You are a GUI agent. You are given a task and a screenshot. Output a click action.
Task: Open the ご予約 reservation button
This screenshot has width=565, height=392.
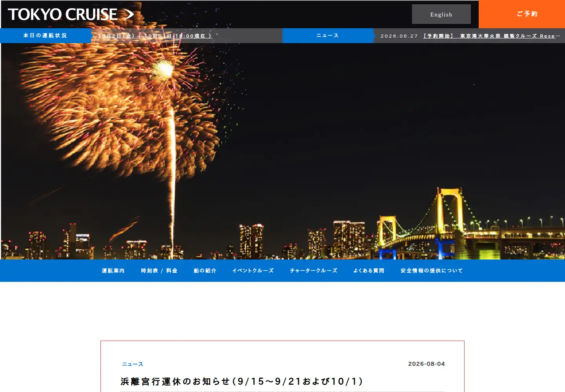point(522,14)
